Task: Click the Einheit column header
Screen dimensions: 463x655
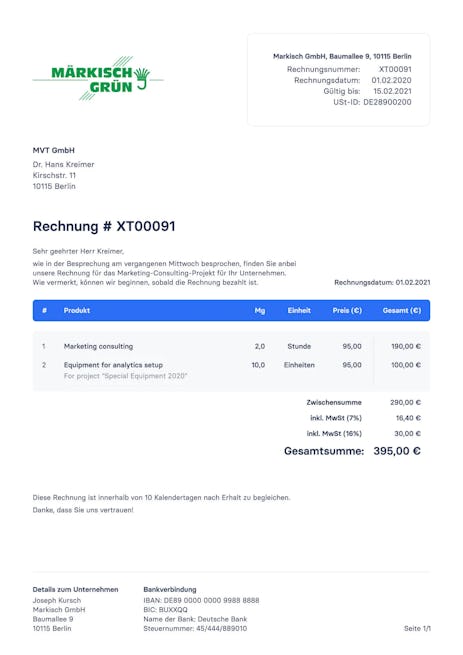Action: (x=299, y=310)
